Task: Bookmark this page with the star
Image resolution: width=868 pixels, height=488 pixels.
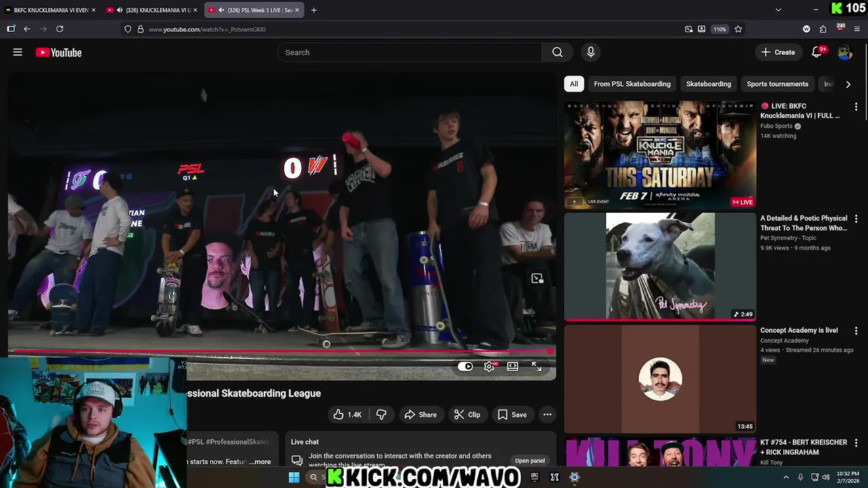Action: (738, 29)
